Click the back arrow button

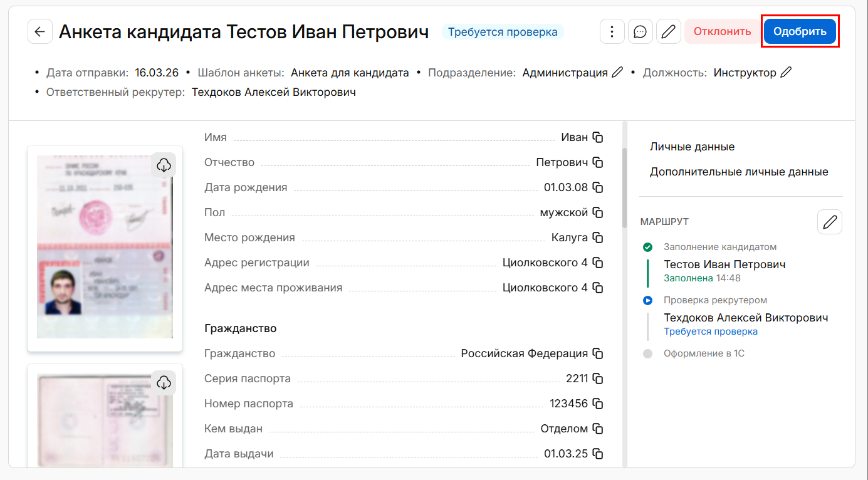pyautogui.click(x=39, y=32)
